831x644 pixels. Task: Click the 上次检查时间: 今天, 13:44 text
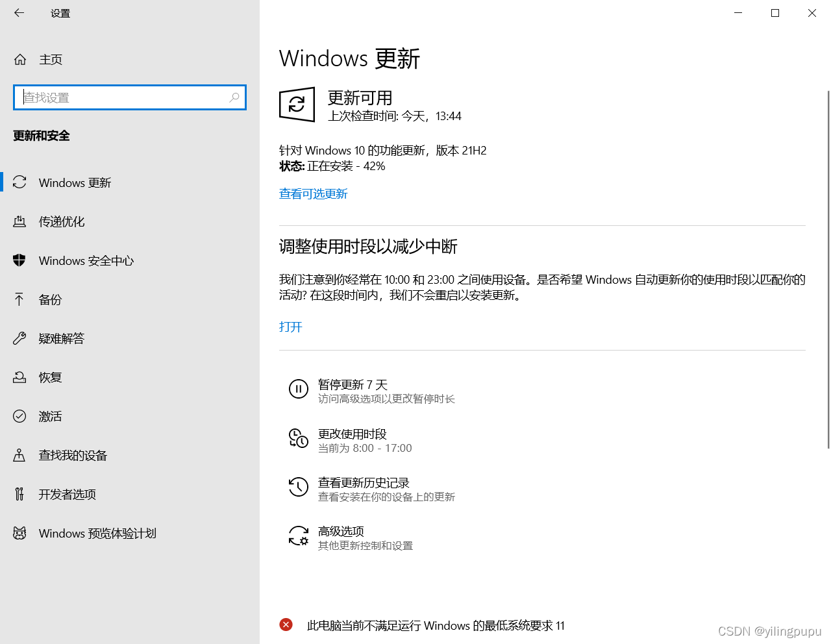click(395, 116)
